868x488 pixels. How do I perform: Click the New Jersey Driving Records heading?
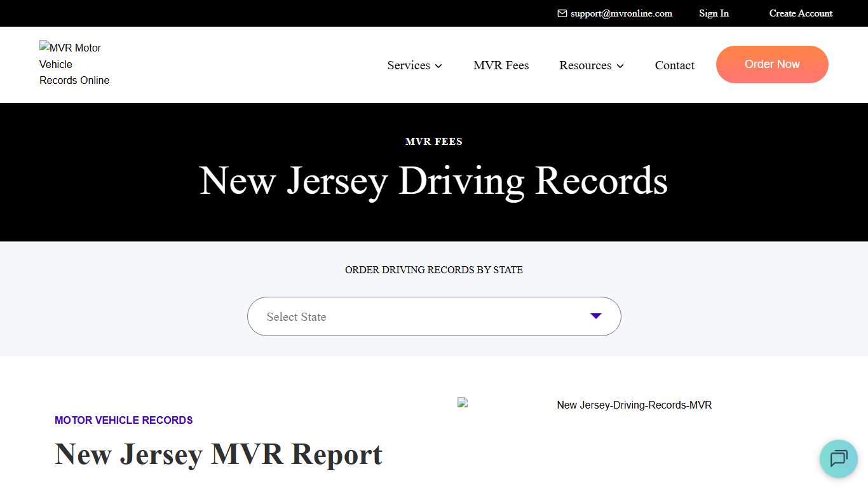(x=434, y=181)
